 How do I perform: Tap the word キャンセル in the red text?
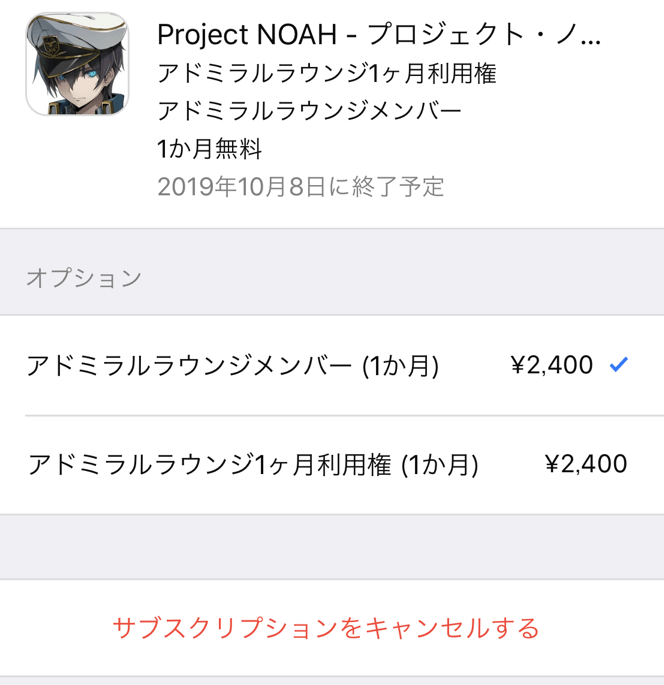[427, 628]
